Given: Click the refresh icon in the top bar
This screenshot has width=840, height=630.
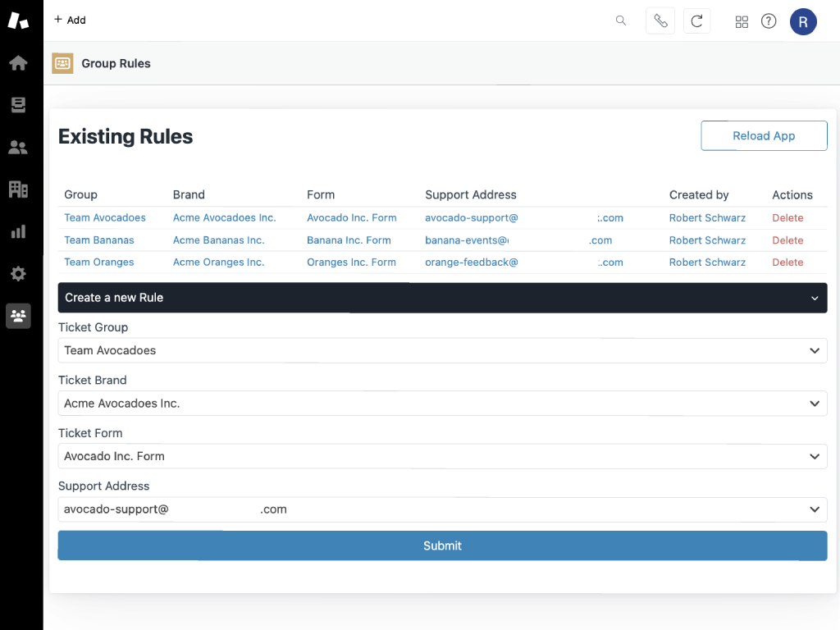Looking at the screenshot, I should (696, 21).
